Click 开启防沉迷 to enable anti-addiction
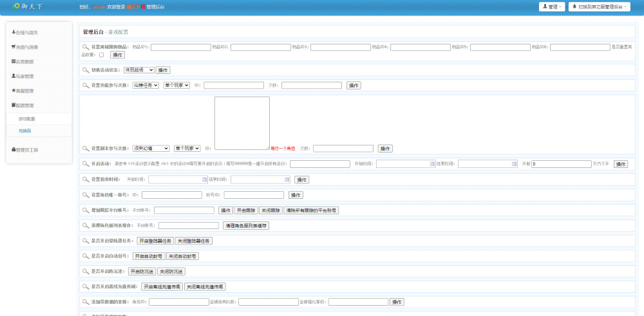This screenshot has width=644, height=316. pos(142,272)
